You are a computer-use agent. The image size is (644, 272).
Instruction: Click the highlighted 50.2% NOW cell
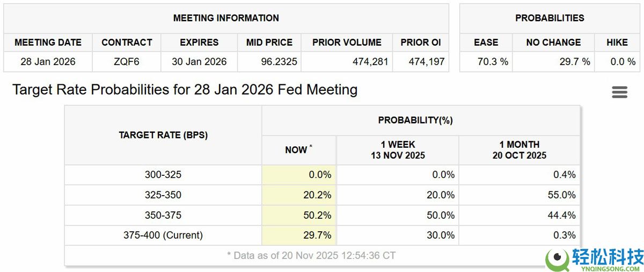317,215
